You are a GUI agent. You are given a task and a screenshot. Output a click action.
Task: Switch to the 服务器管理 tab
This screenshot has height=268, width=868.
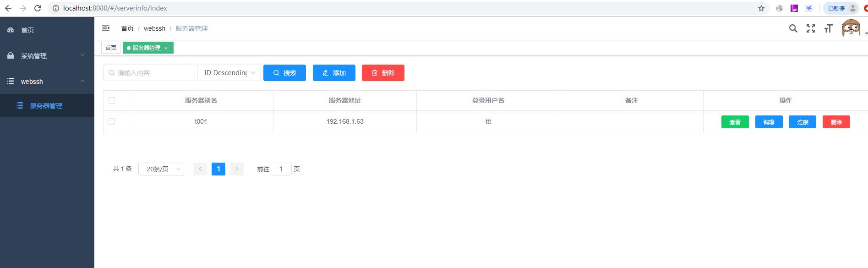click(x=148, y=48)
